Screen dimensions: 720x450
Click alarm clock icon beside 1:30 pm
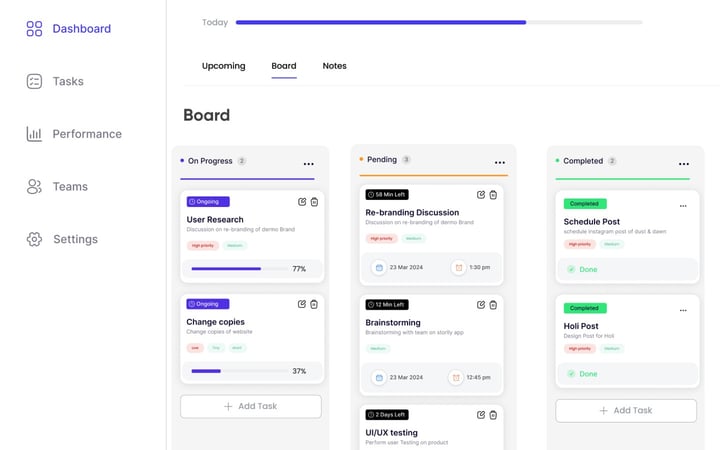point(458,267)
